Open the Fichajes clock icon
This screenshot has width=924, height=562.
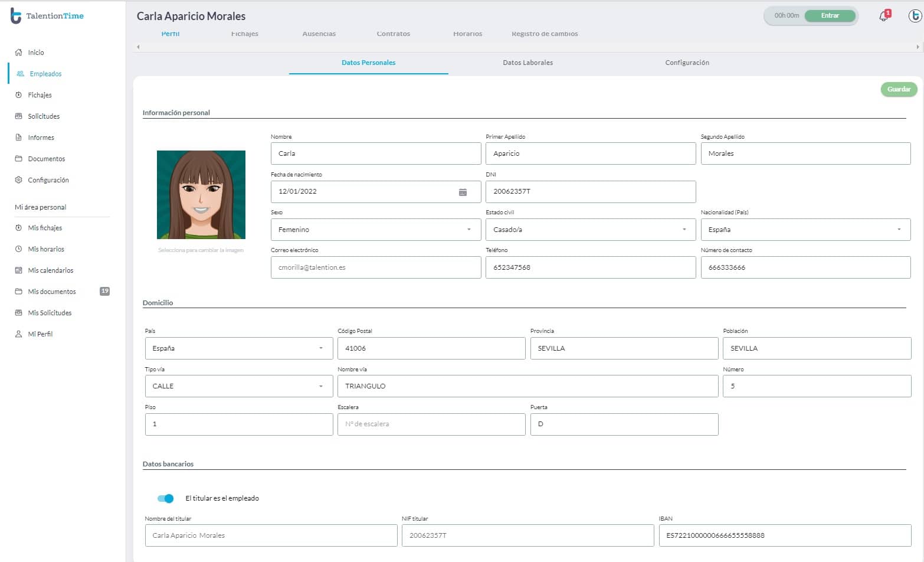pyautogui.click(x=18, y=94)
